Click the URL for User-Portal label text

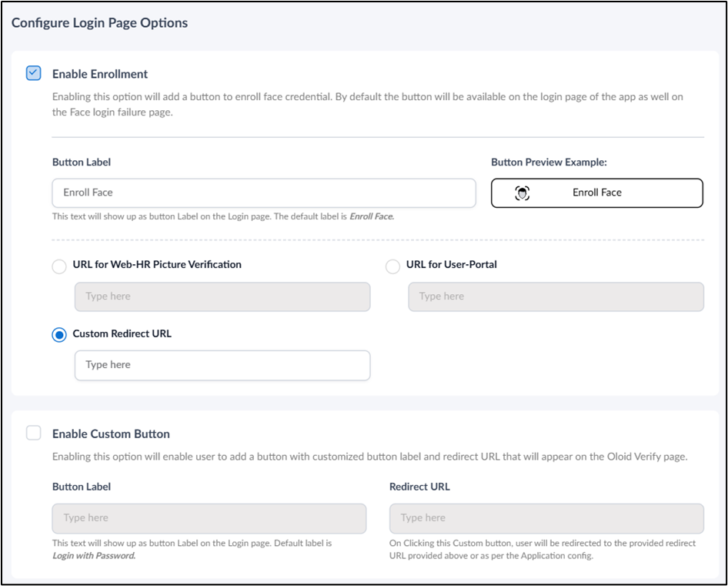coord(451,264)
